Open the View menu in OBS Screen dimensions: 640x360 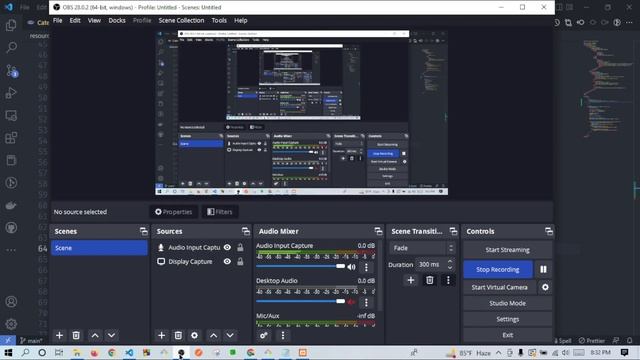tap(94, 20)
